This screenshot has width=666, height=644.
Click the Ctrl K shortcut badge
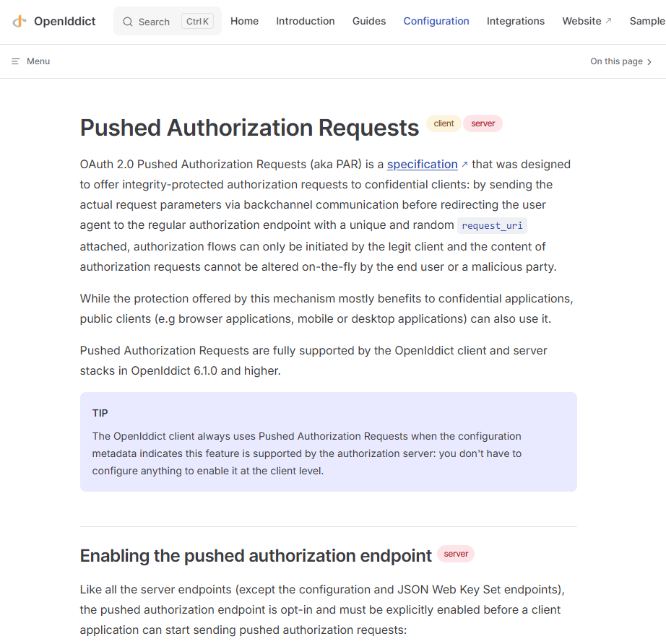click(x=197, y=21)
